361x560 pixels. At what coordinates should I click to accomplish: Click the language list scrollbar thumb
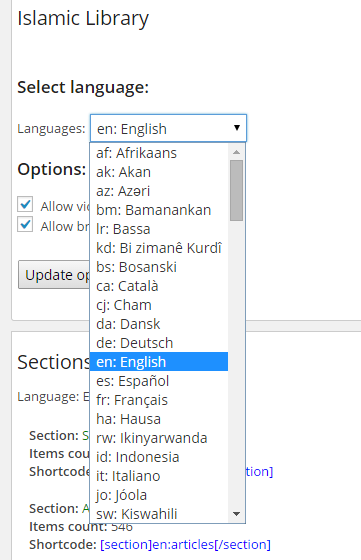(236, 190)
